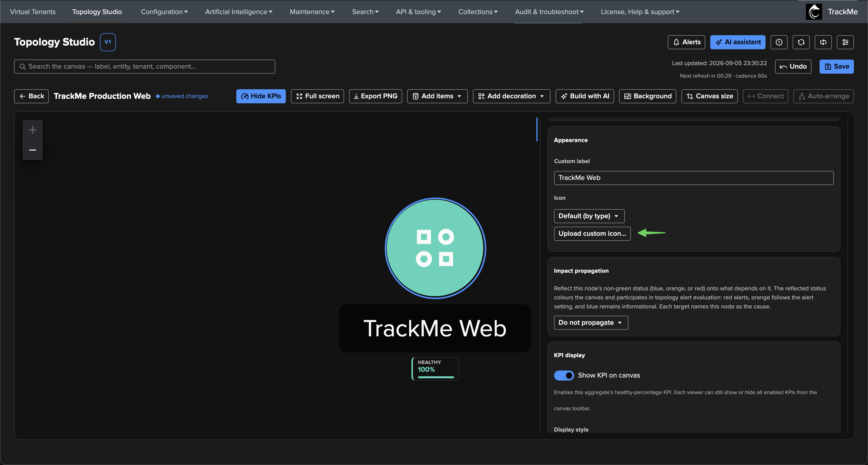Select the TrackMe Web node circle icon
The width and height of the screenshot is (868, 465).
click(435, 248)
